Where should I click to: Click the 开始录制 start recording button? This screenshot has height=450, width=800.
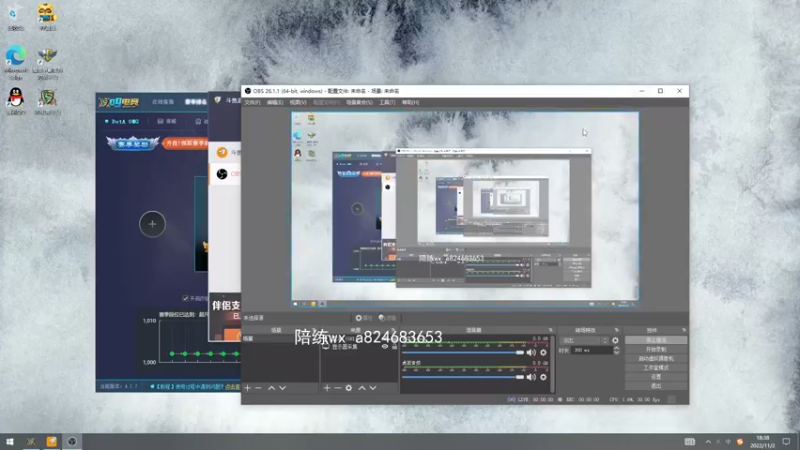(x=656, y=349)
